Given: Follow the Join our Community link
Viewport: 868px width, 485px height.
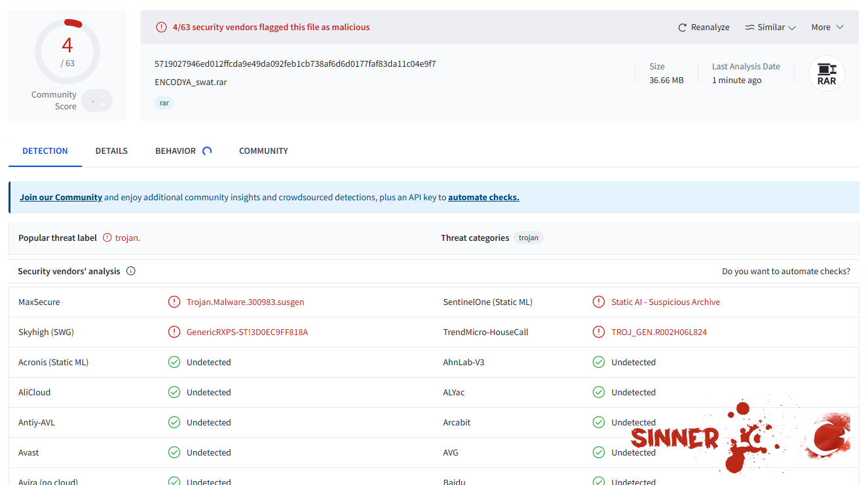Looking at the screenshot, I should (x=61, y=197).
